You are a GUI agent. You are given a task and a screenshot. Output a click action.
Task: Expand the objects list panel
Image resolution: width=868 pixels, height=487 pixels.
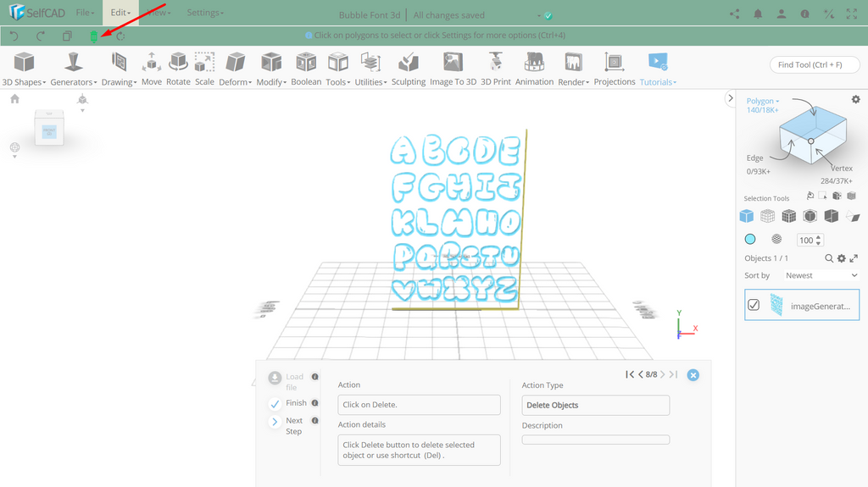[854, 258]
